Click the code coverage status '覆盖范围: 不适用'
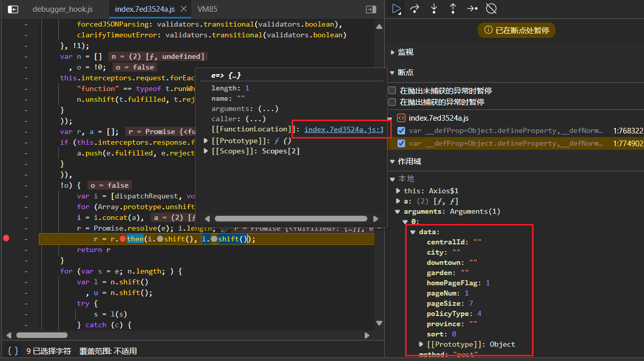This screenshot has width=644, height=361. pyautogui.click(x=108, y=351)
